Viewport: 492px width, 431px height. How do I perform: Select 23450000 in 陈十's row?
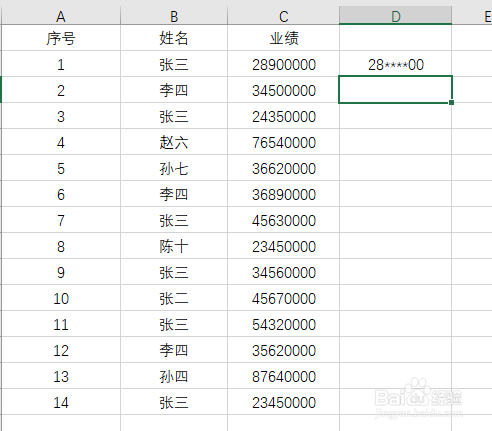pos(283,246)
